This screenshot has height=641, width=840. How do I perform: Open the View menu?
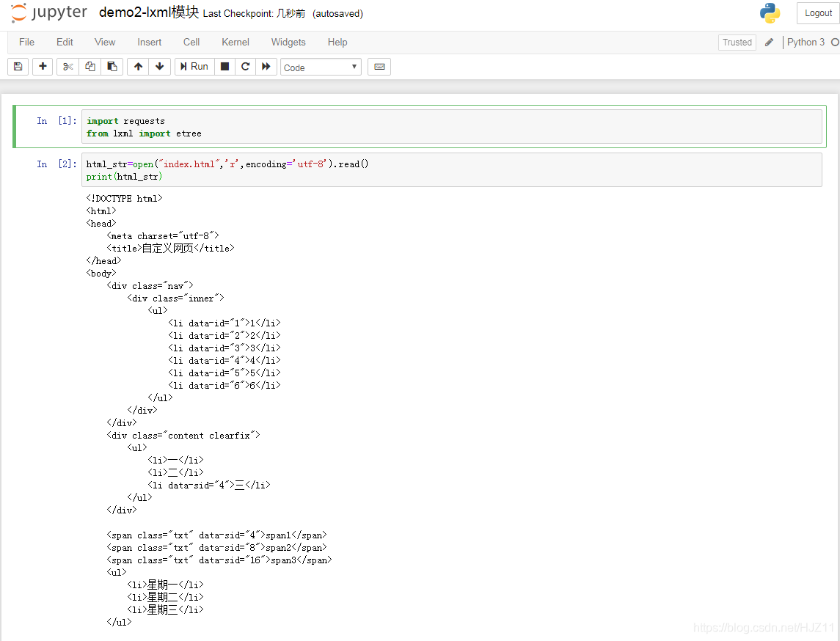pos(105,43)
